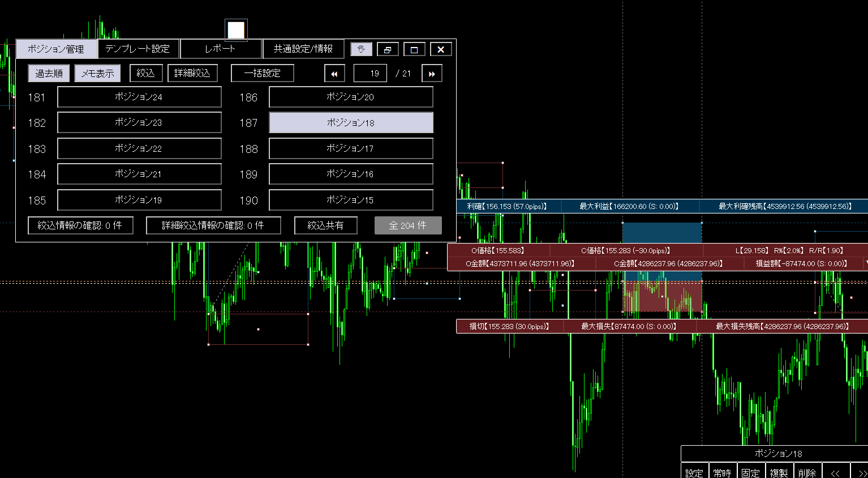Switch to the 共通設定/情報 tab
This screenshot has height=478, width=868.
[303, 49]
